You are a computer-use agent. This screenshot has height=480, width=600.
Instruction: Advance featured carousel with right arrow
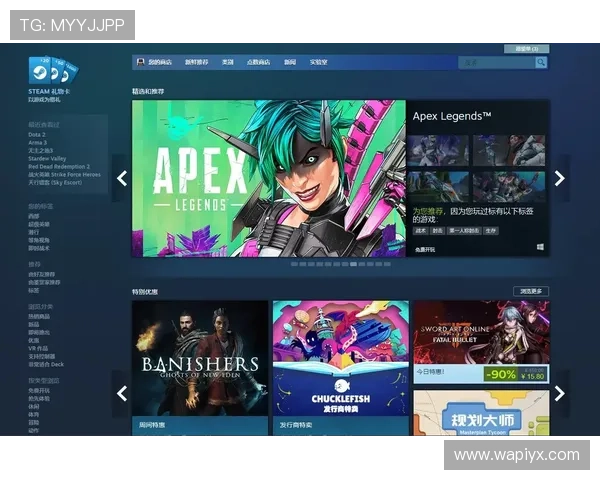559,178
